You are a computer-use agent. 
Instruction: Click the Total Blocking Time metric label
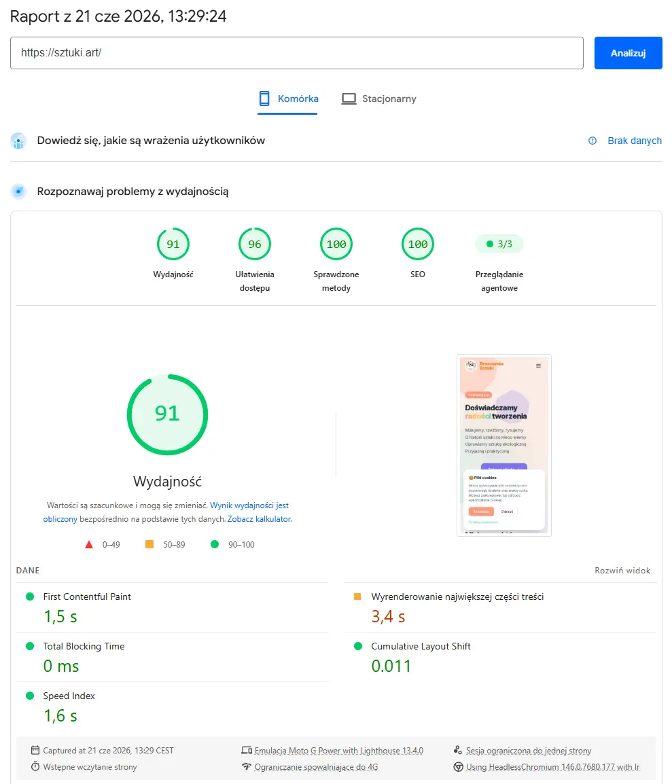(84, 646)
